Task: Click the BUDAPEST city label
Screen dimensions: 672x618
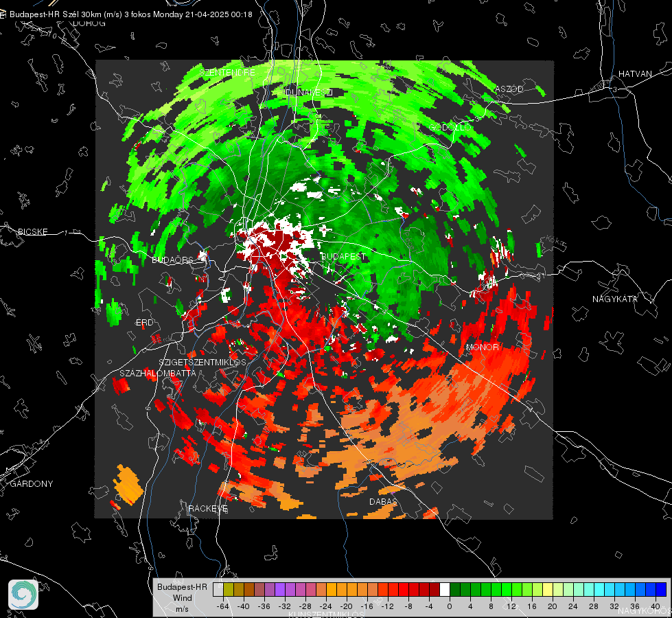Action: click(x=343, y=256)
